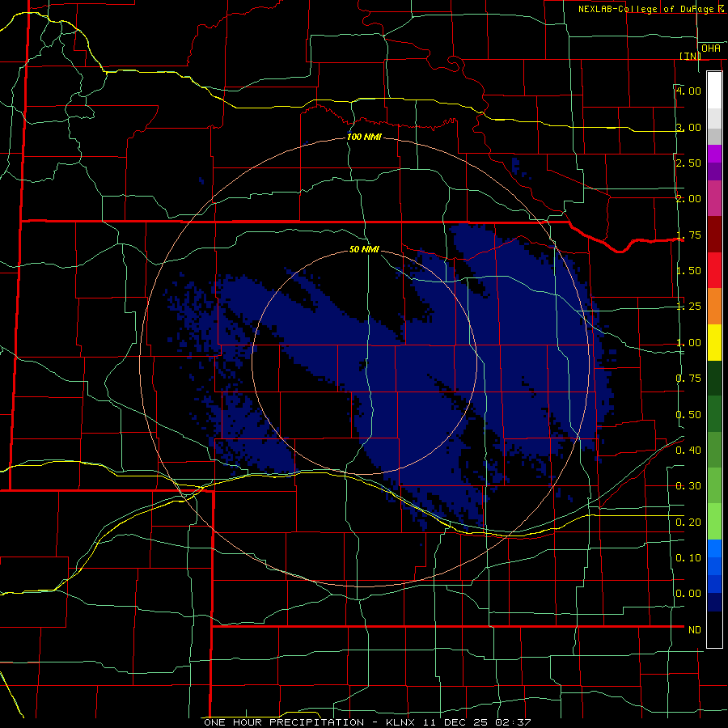Image resolution: width=728 pixels, height=728 pixels.
Task: Click the '2.50' legend value
Action: (688, 163)
